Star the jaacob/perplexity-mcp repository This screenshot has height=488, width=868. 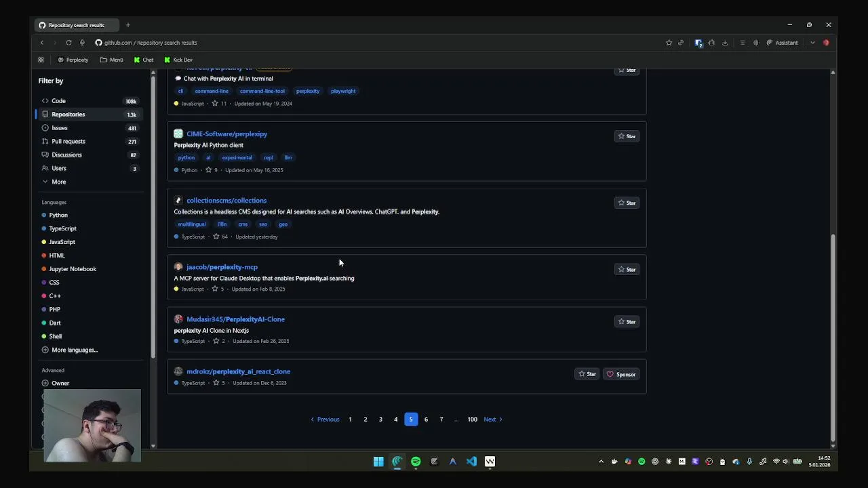(627, 269)
